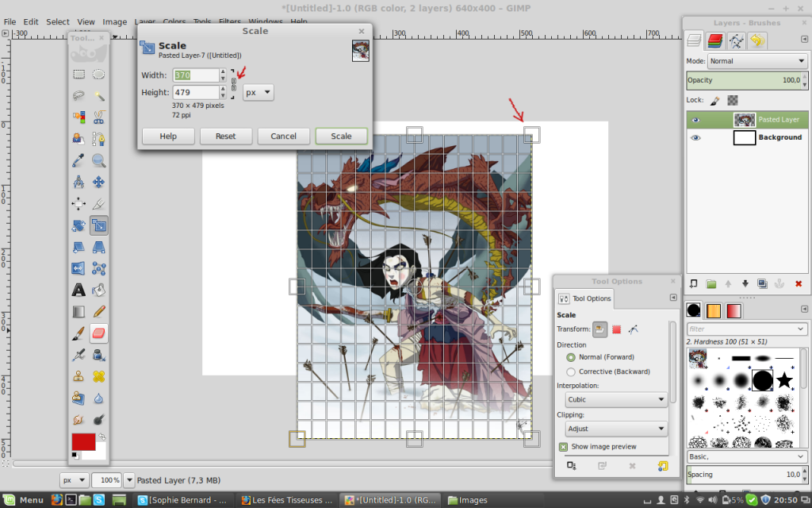The image size is (812, 508).
Task: Open the layer Mode dropdown
Action: click(757, 61)
